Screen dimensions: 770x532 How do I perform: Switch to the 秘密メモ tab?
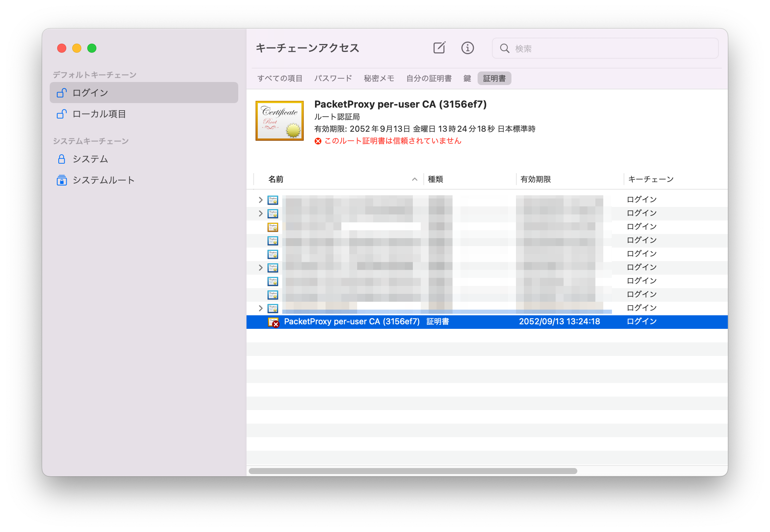[379, 78]
